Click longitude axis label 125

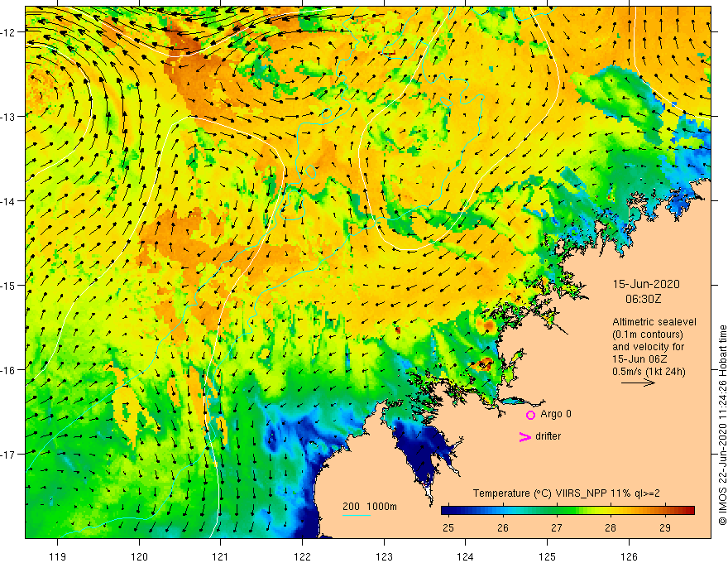548,556
